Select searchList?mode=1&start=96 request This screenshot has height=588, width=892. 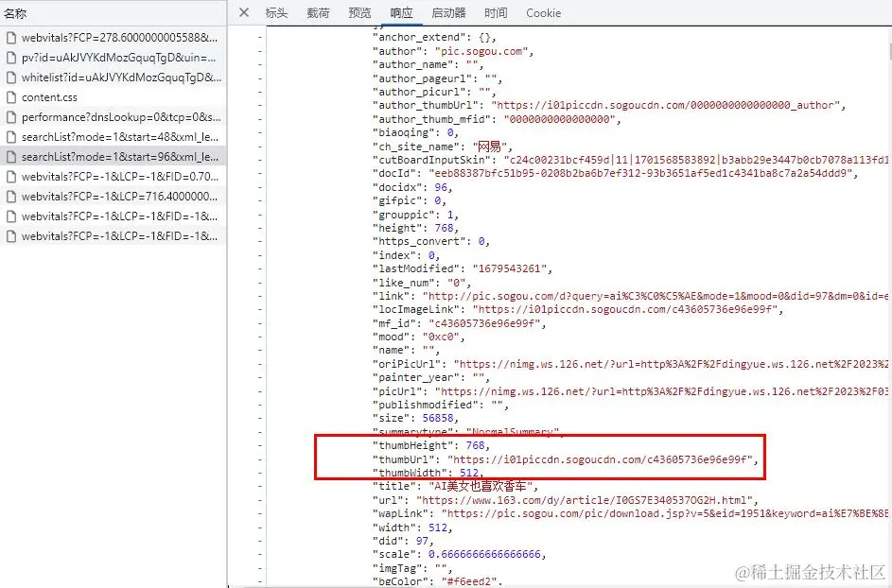coord(114,157)
